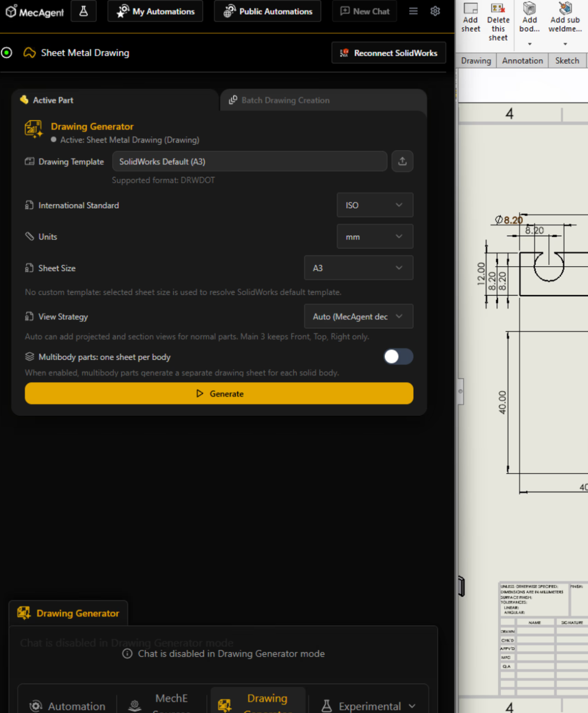This screenshot has width=588, height=713.
Task: Click the Drawing Generator header icon
Action: (x=33, y=129)
